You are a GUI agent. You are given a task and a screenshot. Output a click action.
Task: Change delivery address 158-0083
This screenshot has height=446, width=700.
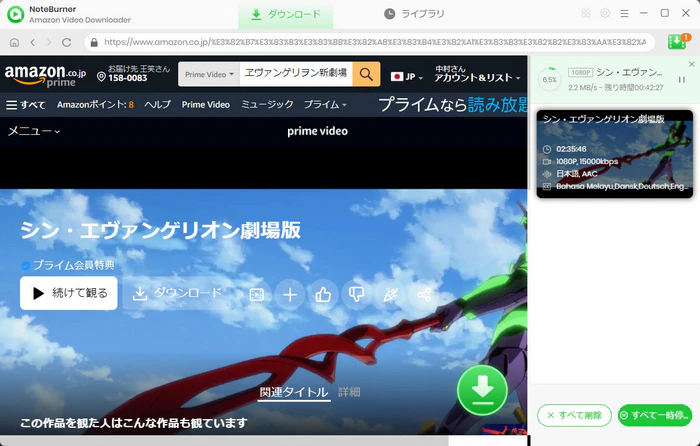pyautogui.click(x=133, y=74)
